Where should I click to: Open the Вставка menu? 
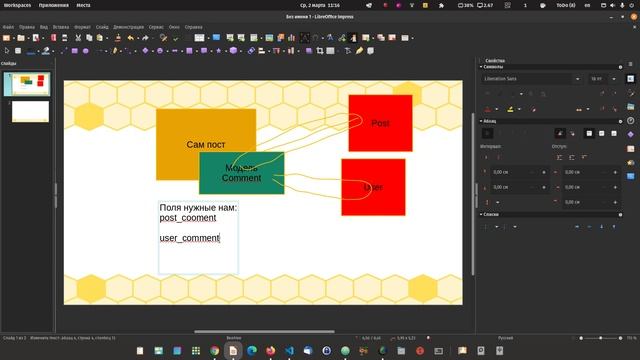(x=61, y=27)
